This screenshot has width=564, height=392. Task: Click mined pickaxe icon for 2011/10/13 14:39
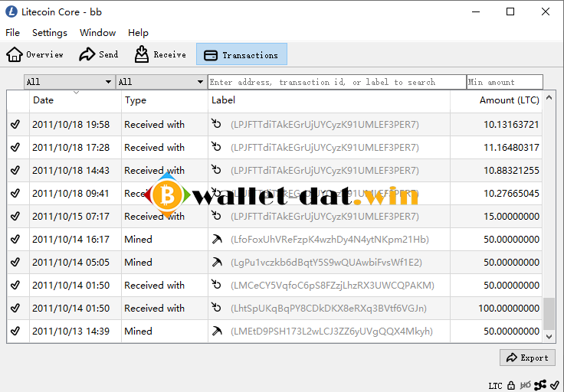pos(217,331)
